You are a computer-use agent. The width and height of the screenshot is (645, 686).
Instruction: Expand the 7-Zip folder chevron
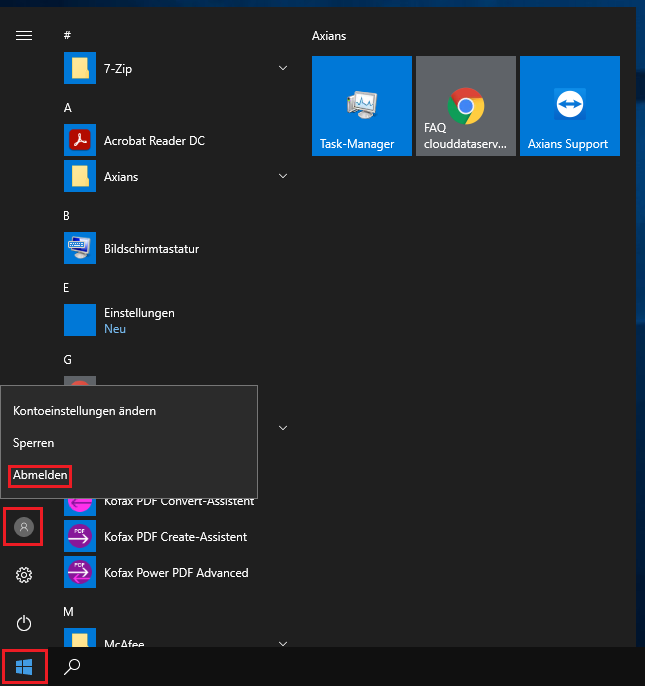[283, 68]
